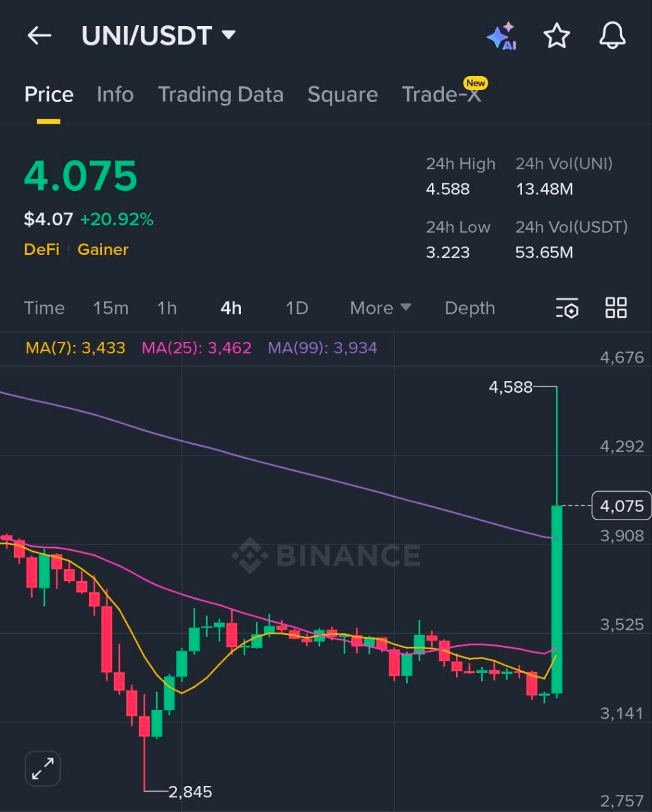Show the Depth chart view
Viewport: 652px width, 812px height.
pyautogui.click(x=469, y=308)
